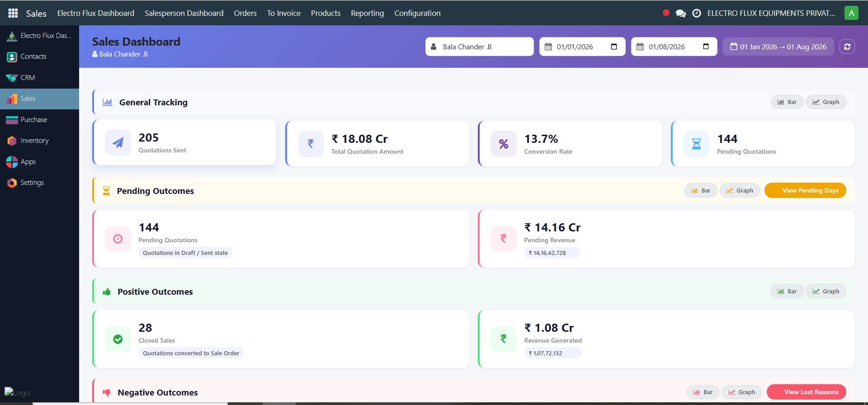The height and width of the screenshot is (405, 868).
Task: Switch Pending Outcomes to Bar view
Action: pyautogui.click(x=701, y=190)
